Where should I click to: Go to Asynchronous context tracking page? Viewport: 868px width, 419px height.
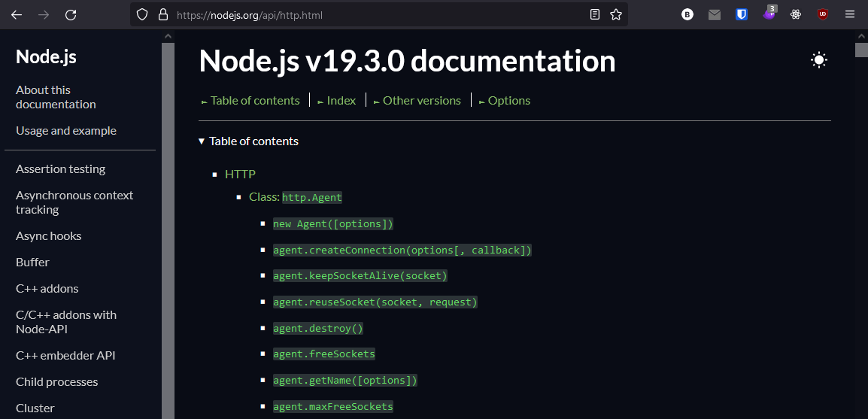pos(74,202)
